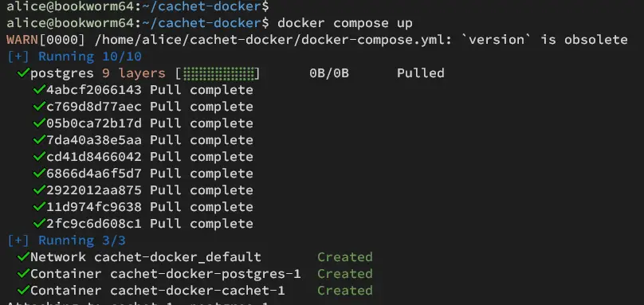Click the Created status for cachet-docker-cachet-1
The image size is (644, 305).
coord(345,290)
